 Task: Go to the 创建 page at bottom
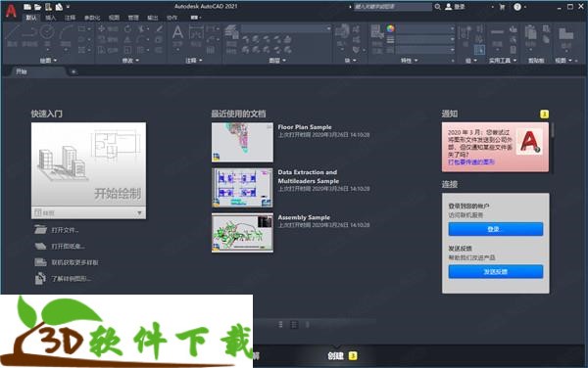point(335,355)
